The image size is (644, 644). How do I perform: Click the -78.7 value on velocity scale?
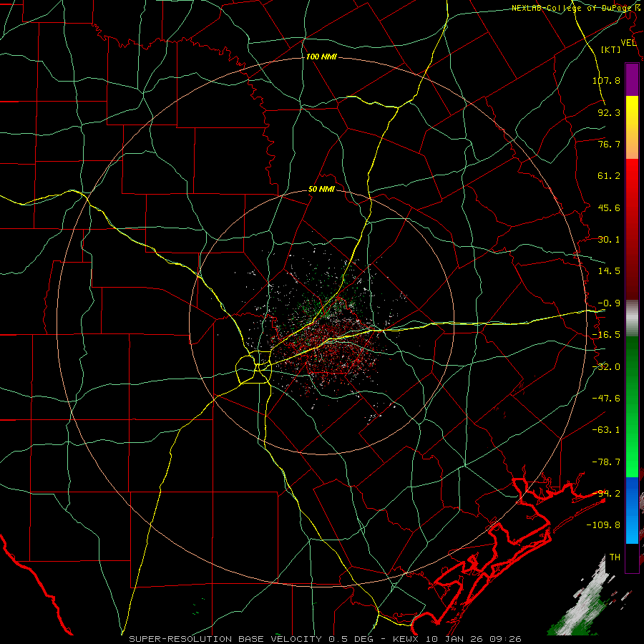(606, 462)
